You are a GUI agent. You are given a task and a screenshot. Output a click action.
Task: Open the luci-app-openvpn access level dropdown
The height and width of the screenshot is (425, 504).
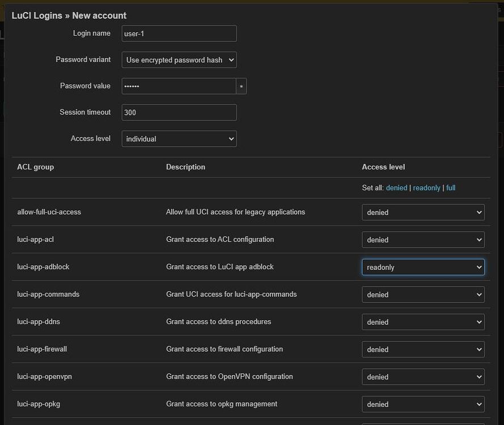[x=422, y=376]
